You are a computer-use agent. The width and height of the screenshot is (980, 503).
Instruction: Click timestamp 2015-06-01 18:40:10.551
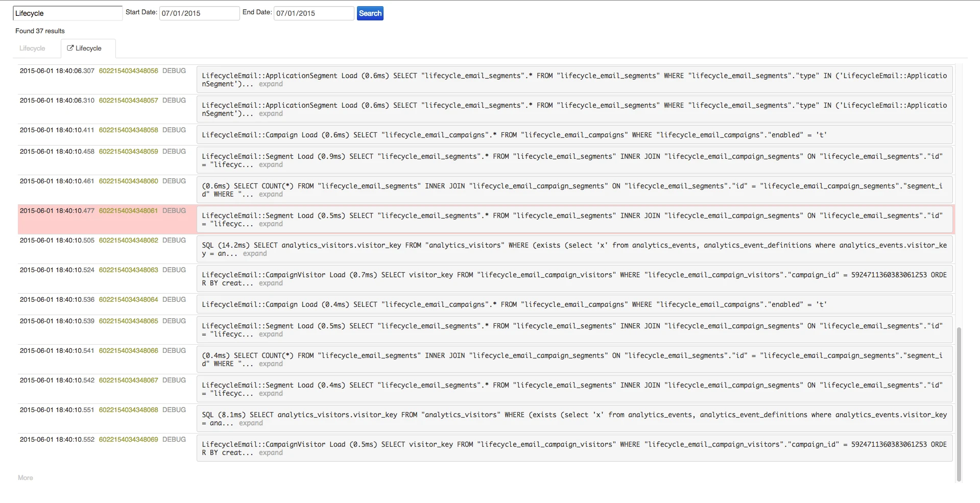point(57,410)
